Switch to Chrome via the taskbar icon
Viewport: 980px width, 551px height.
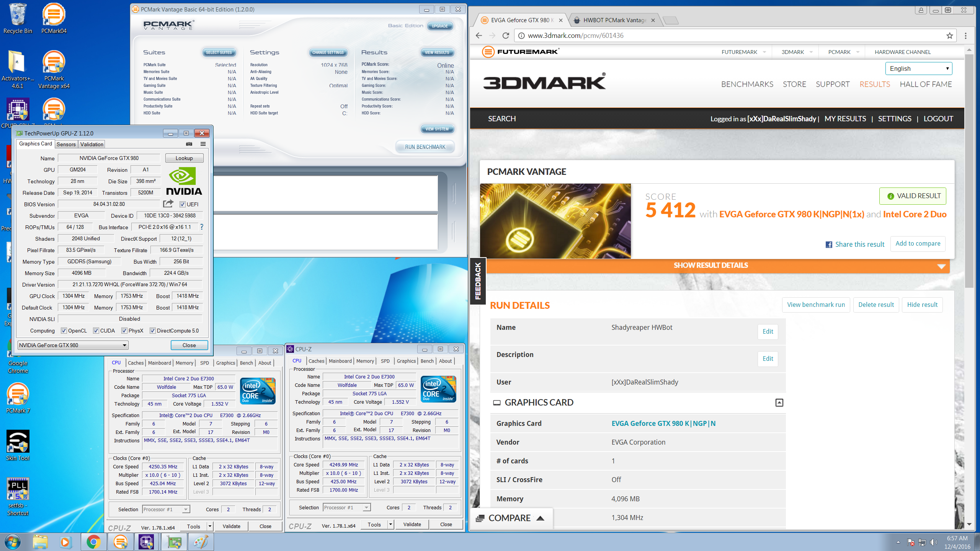[93, 542]
